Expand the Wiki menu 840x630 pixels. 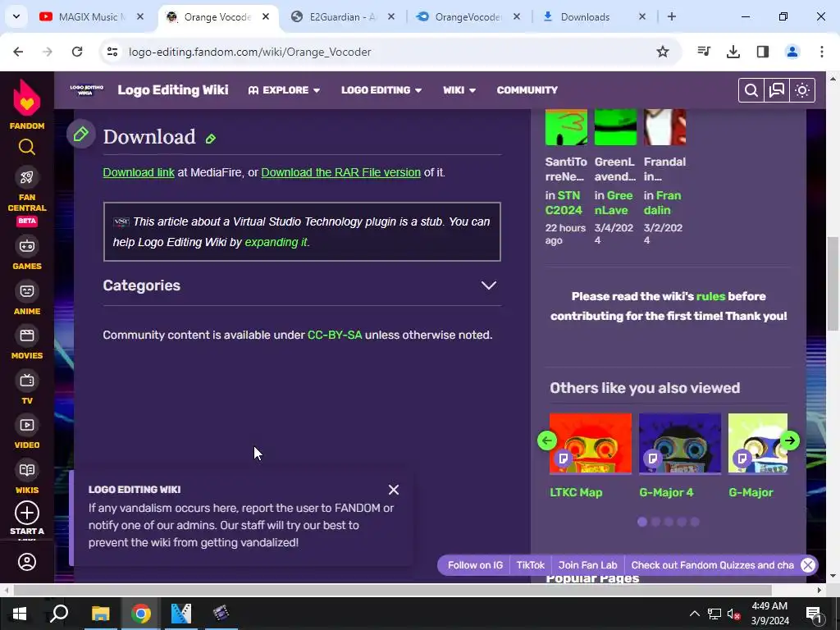click(x=459, y=90)
